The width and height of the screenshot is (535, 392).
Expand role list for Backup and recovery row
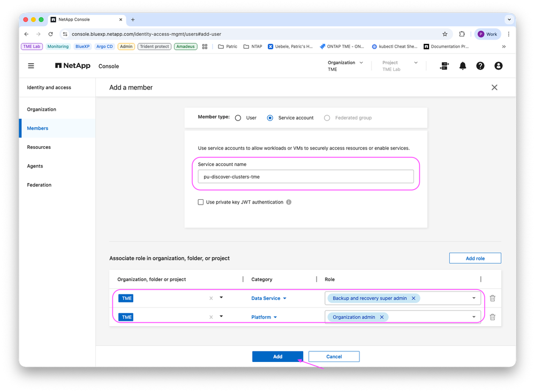click(x=473, y=298)
